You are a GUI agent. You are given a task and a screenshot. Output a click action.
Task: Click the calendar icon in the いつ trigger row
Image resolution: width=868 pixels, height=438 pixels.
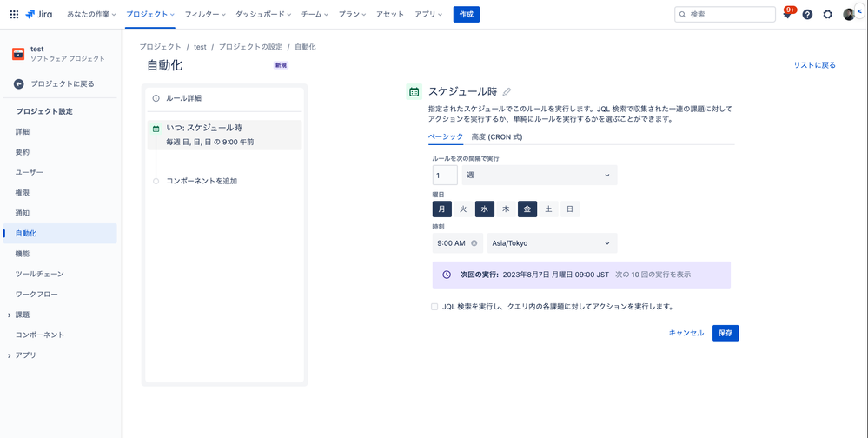156,129
